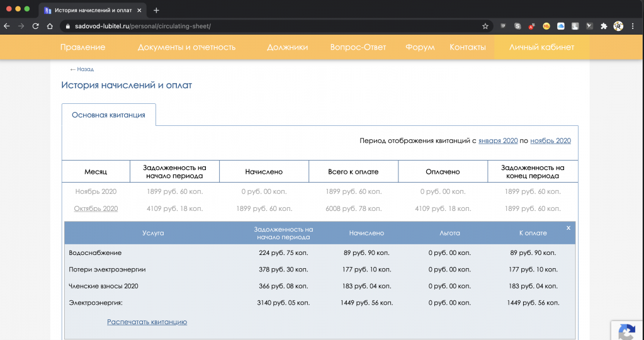This screenshot has width=644, height=340.
Task: Open the 'Правление' menu item
Action: tap(82, 47)
